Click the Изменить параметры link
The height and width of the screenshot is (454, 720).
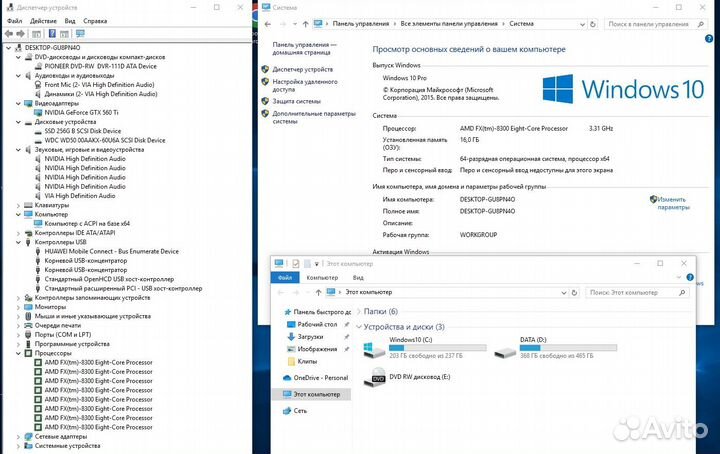pyautogui.click(x=673, y=203)
